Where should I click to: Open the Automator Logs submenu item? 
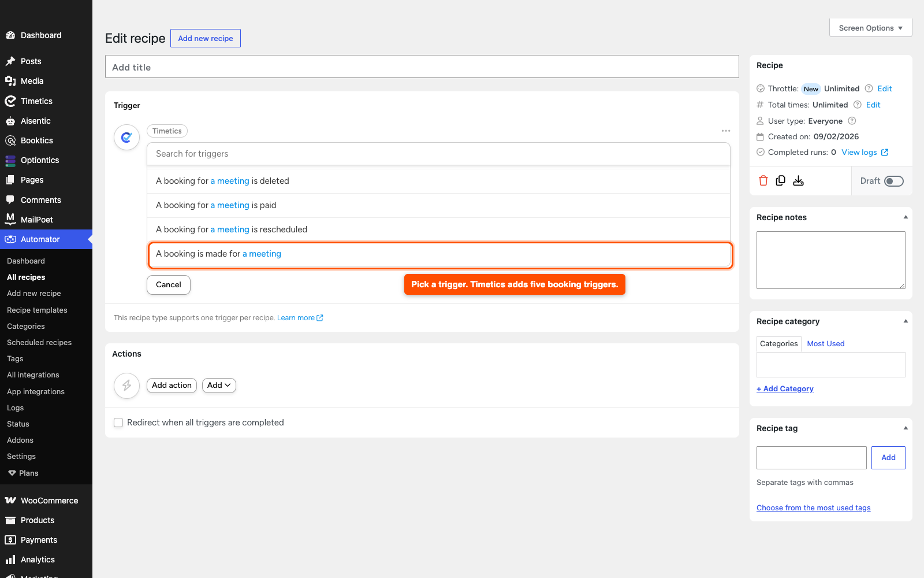[16, 408]
